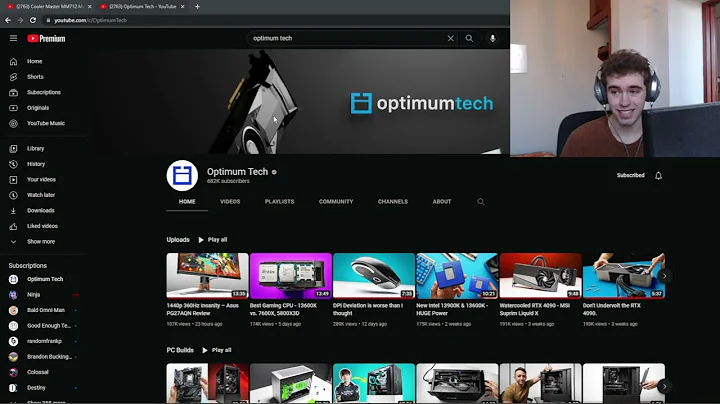Open Bald Omni-Man subscription
Image resolution: width=720 pixels, height=404 pixels.
tap(44, 310)
